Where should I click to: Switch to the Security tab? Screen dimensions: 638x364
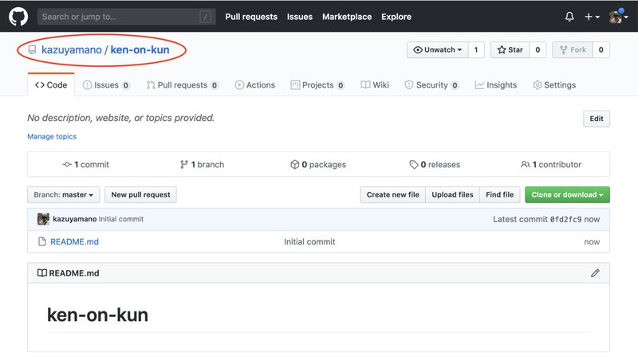(x=431, y=85)
